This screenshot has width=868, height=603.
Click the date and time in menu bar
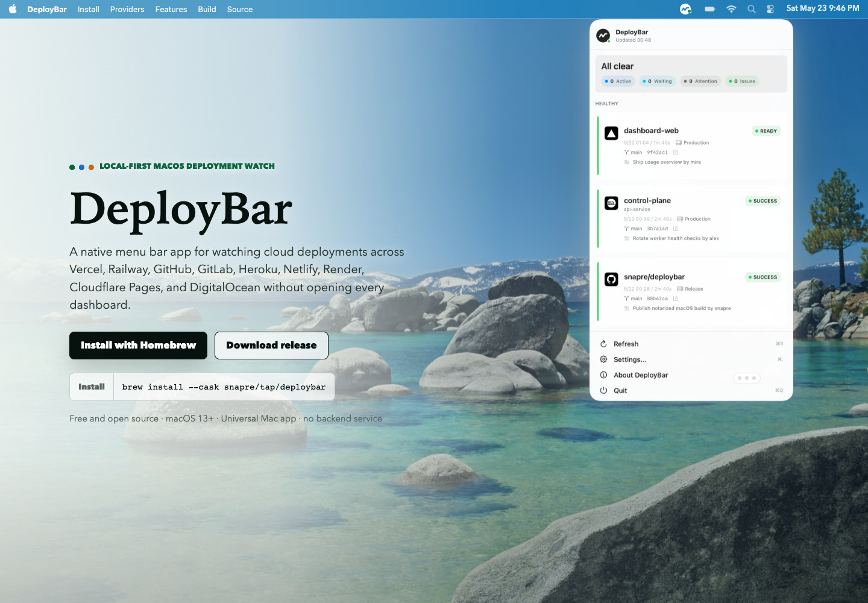tap(823, 8)
